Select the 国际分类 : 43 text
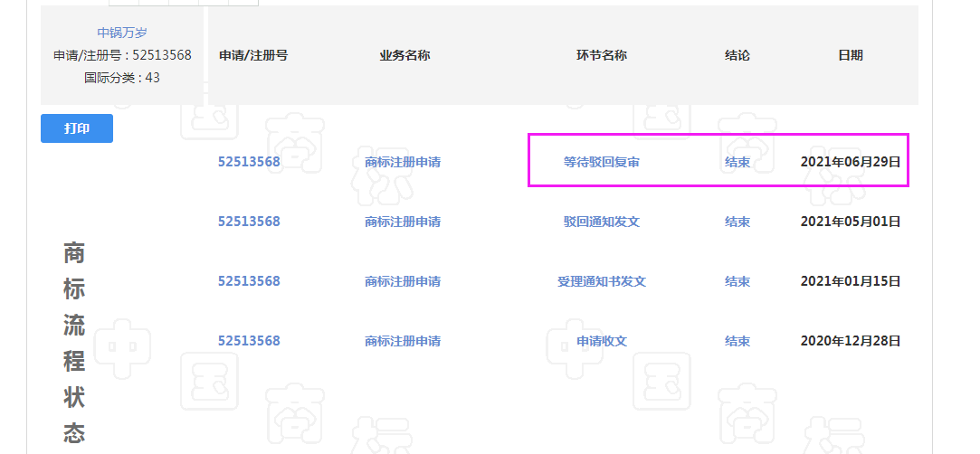 (122, 78)
